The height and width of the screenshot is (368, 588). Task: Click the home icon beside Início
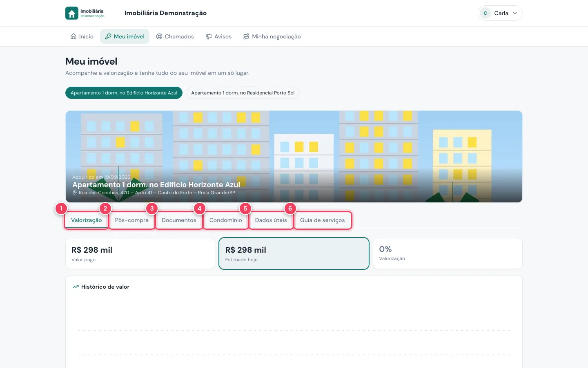(73, 36)
